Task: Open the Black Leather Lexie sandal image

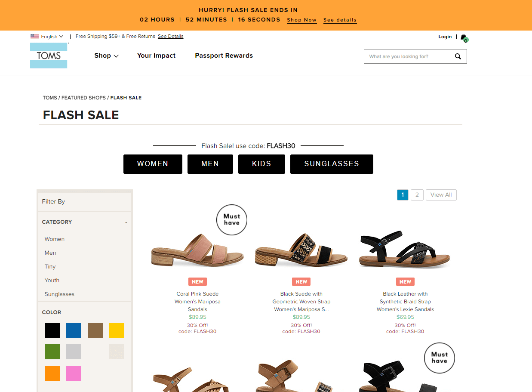Action: 405,249
